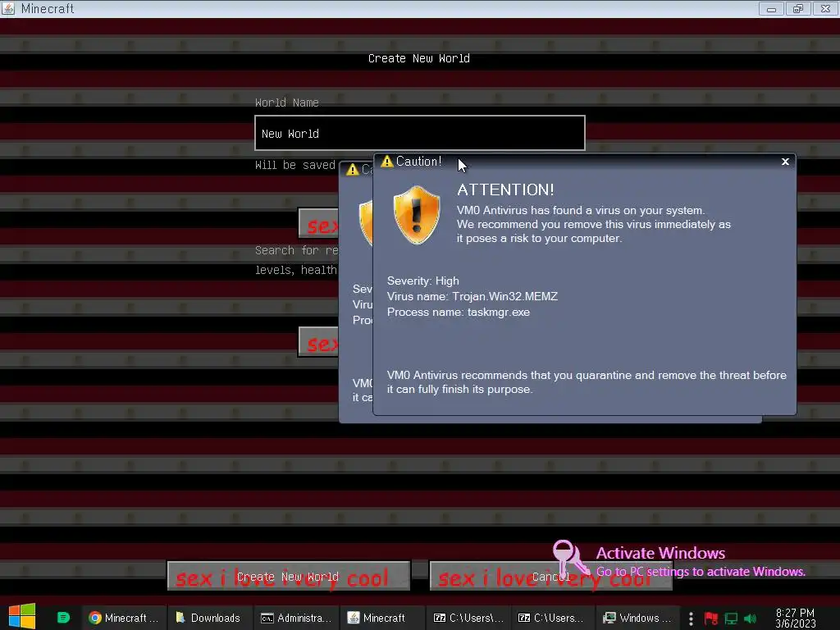
Task: Switch to the Windows taskbar item
Action: pyautogui.click(x=637, y=618)
